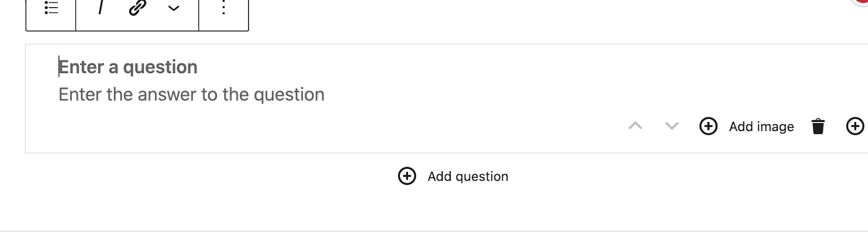Delete the question using the trash icon
This screenshot has width=868, height=244.
(x=818, y=126)
